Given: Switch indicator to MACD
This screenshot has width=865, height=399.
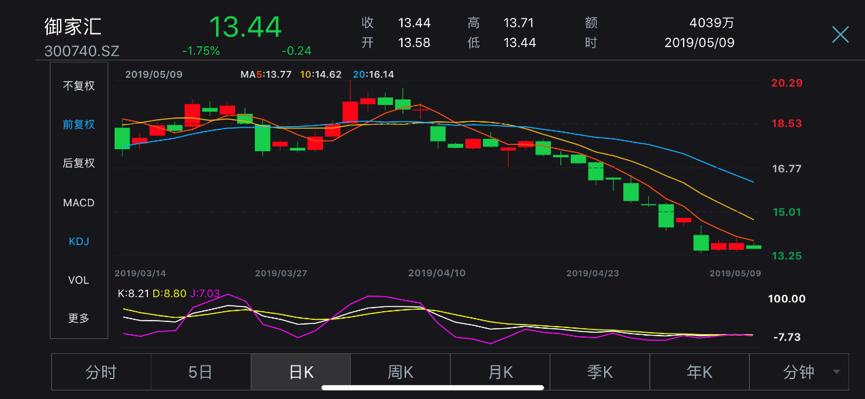Looking at the screenshot, I should click(78, 203).
